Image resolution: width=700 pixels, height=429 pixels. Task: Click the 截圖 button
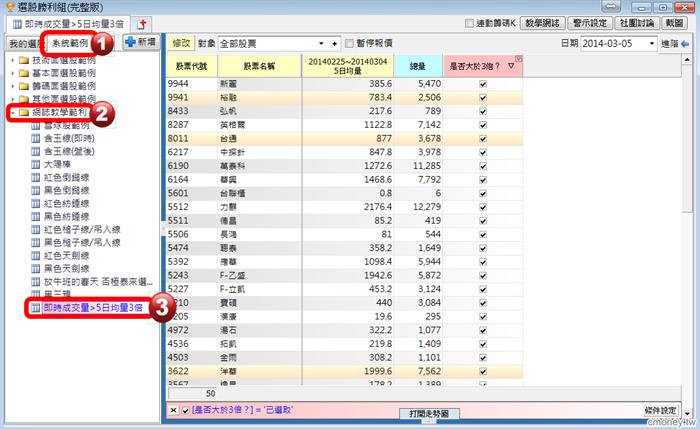pyautogui.click(x=674, y=23)
